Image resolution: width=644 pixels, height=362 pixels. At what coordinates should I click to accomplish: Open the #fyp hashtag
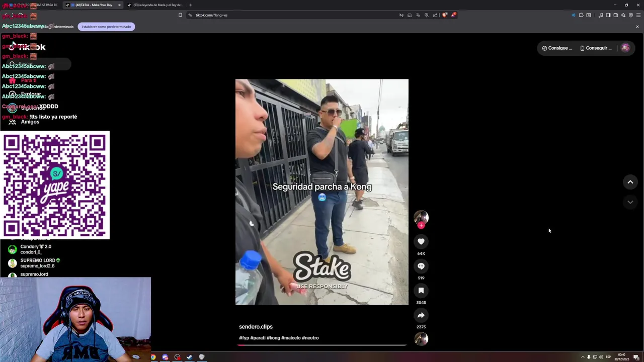tap(244, 338)
